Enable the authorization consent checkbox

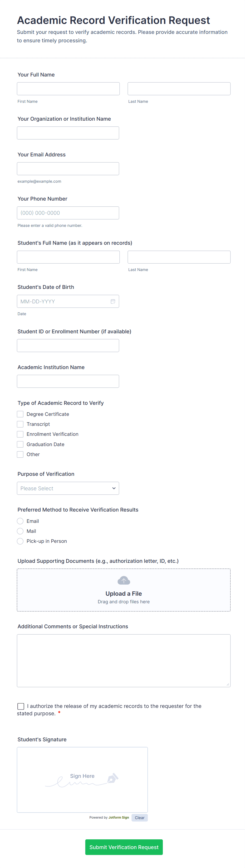(x=21, y=706)
